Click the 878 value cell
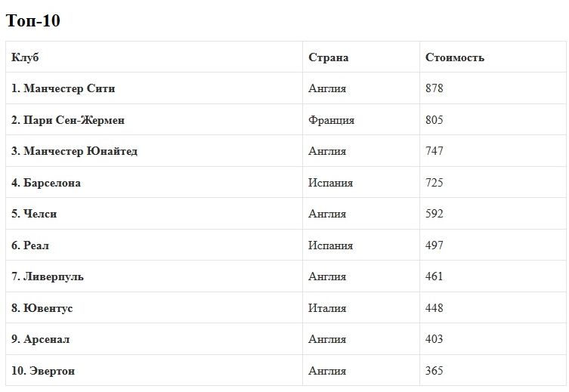This screenshot has width=569, height=392. click(434, 88)
